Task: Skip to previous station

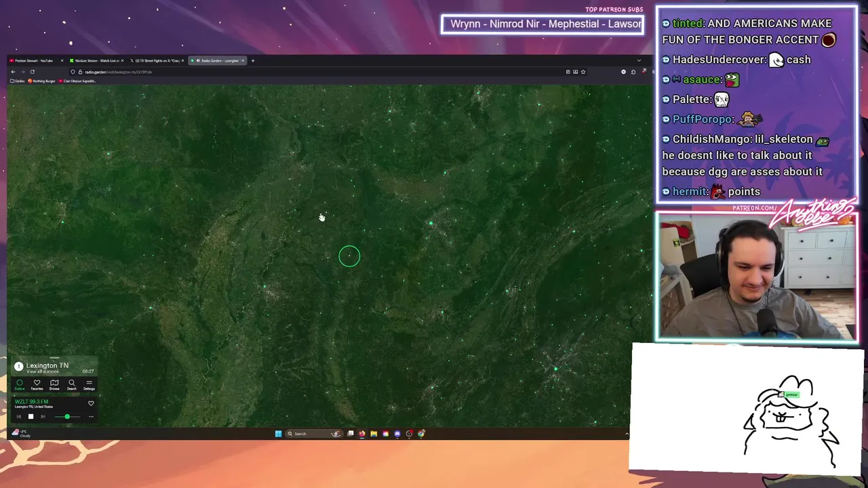Action: point(19,416)
